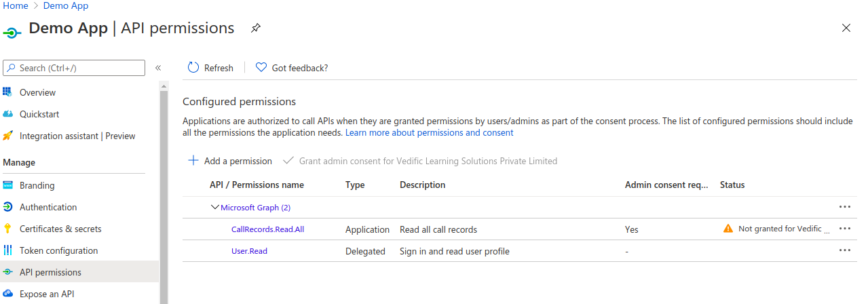The width and height of the screenshot is (868, 304).
Task: Open Learn more about permissions and consent
Action: click(429, 133)
